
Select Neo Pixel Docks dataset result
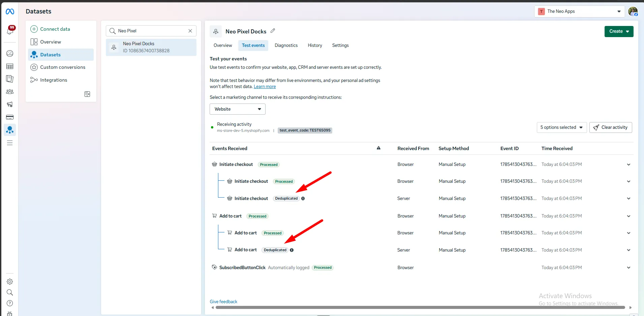point(151,47)
